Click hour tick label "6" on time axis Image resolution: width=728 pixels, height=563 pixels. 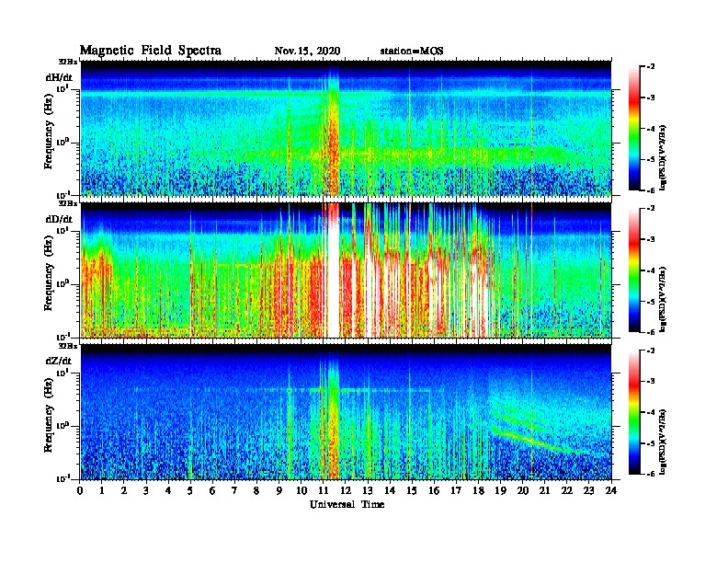point(212,490)
